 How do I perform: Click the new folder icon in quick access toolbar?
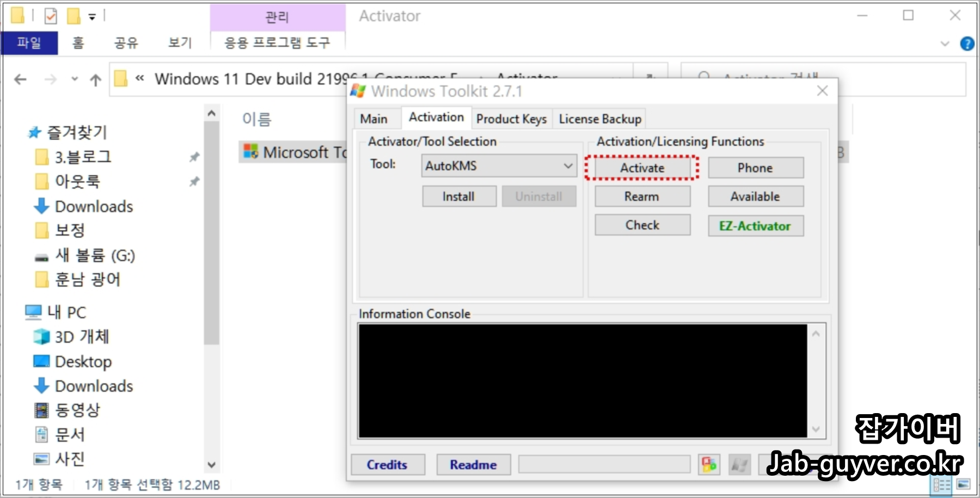click(73, 16)
